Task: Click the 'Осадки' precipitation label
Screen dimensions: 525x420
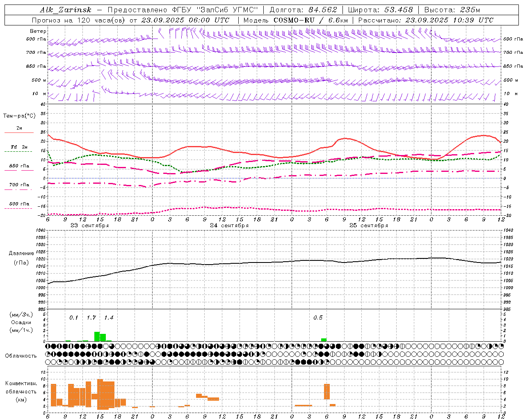Action: tap(21, 322)
